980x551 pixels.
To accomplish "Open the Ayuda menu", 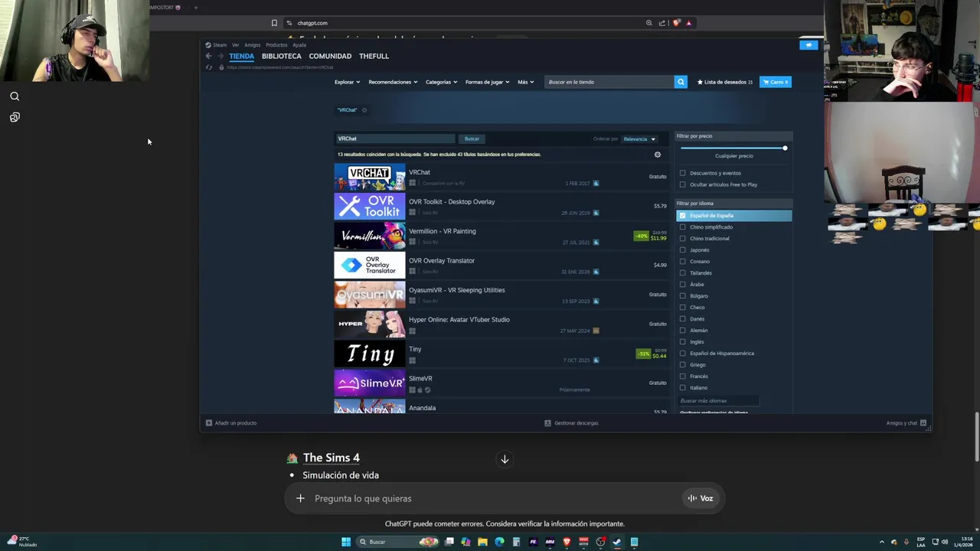I will click(x=299, y=45).
